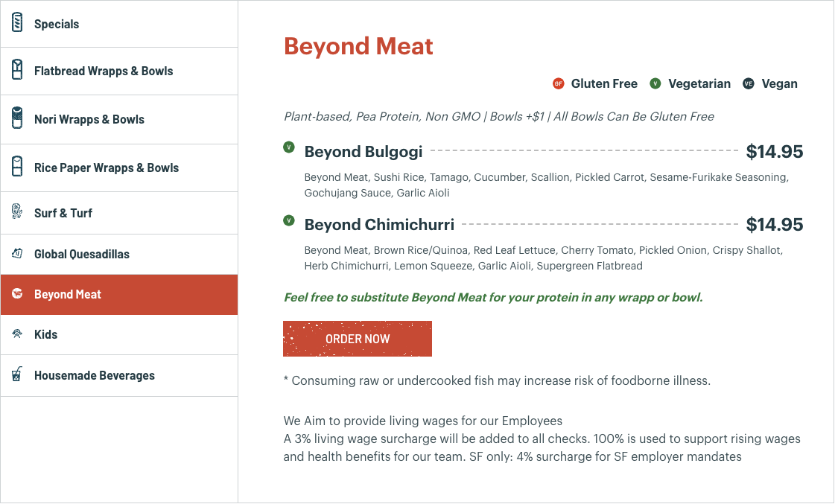Click the Rice Paper Wrapps icon
The image size is (835, 504).
17,167
